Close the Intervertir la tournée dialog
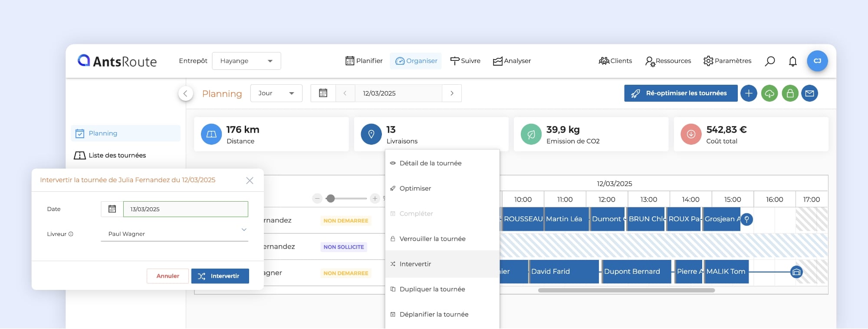The height and width of the screenshot is (329, 868). (250, 180)
